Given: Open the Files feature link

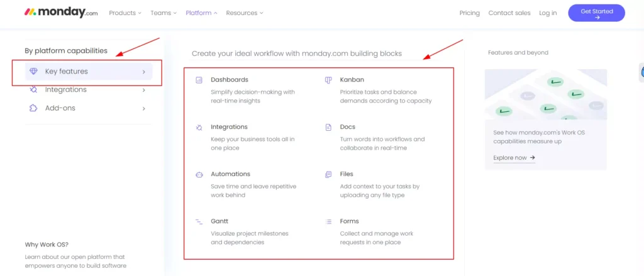Looking at the screenshot, I should [x=347, y=174].
